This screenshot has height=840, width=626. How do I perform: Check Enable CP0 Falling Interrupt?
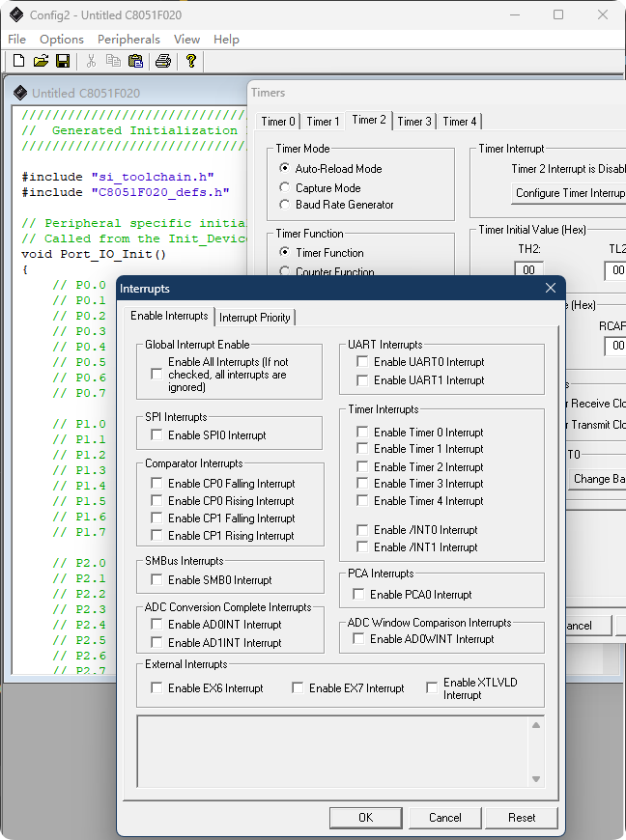[x=156, y=483]
